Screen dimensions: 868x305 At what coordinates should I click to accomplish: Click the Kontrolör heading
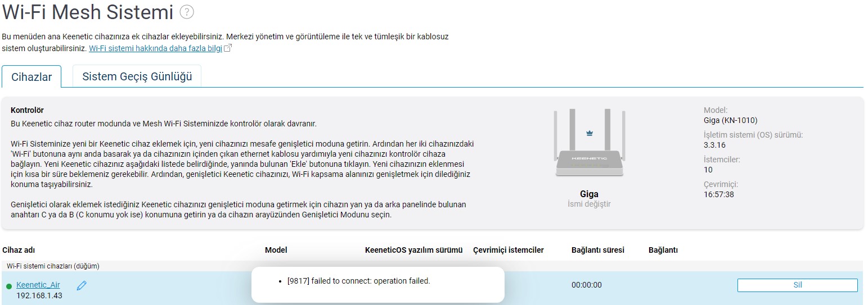pyautogui.click(x=27, y=110)
